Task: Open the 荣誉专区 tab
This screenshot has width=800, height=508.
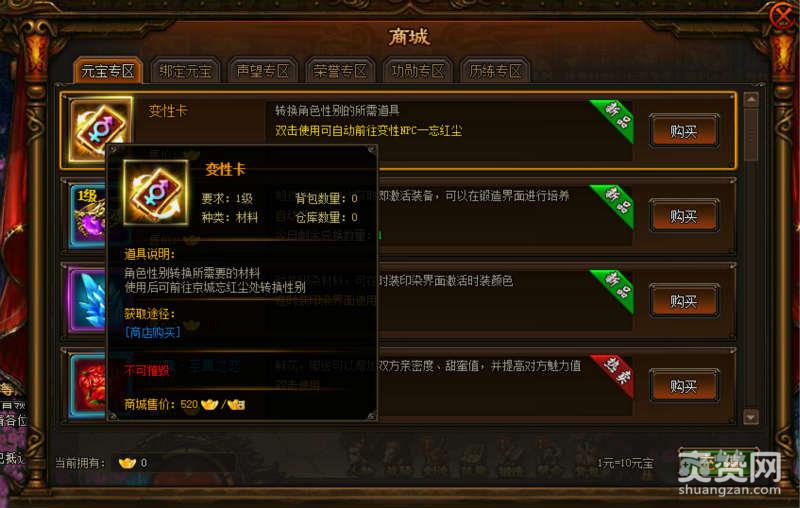Action: (340, 71)
